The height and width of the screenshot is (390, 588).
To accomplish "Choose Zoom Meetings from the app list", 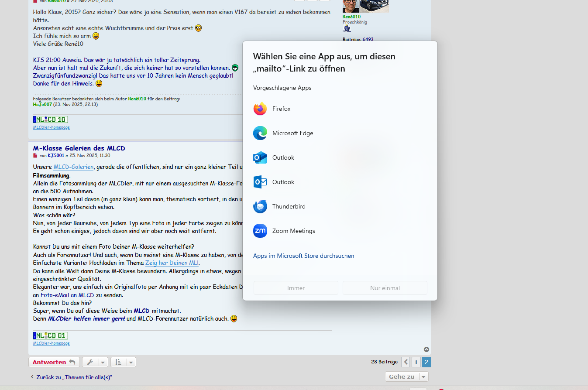I will (340, 231).
